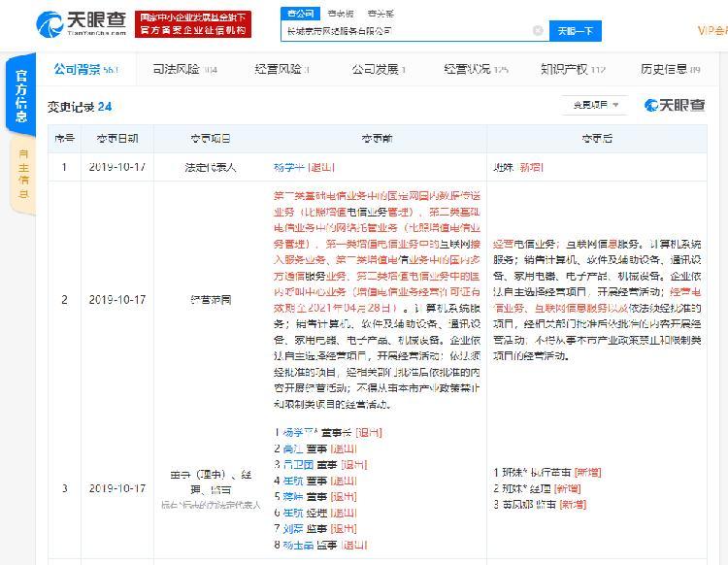Click the 2019-10-17 date in the 经营范围 row
The width and height of the screenshot is (728, 565).
(117, 300)
